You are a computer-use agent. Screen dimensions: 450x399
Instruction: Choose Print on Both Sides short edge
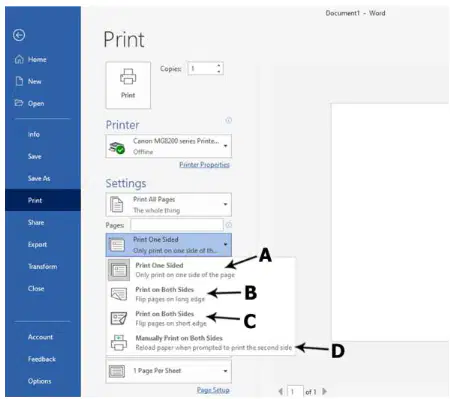coord(201,318)
